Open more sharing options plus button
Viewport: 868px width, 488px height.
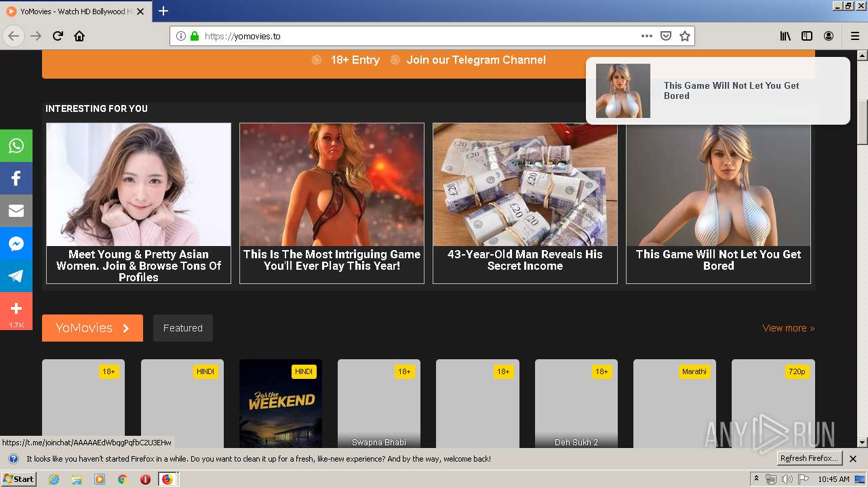click(16, 311)
